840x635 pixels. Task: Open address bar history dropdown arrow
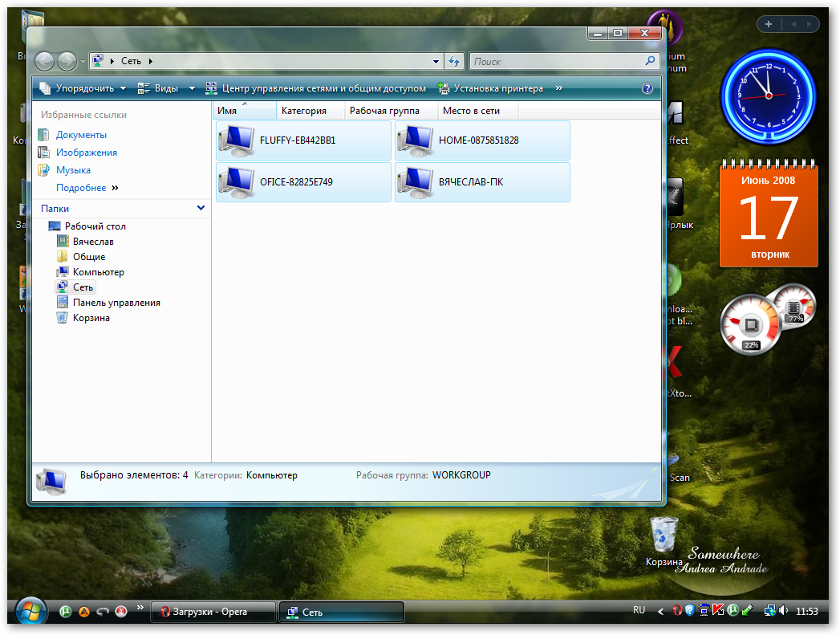coord(436,61)
